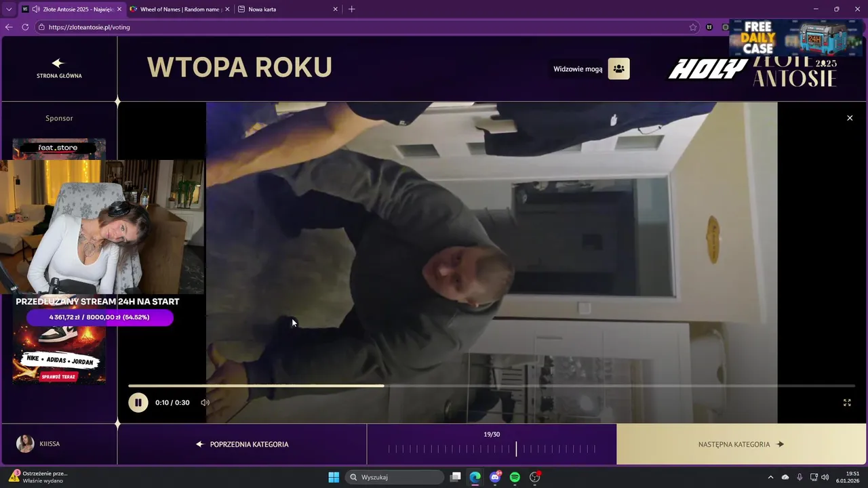Click the Widzowie mogą audience icon
The width and height of the screenshot is (868, 488).
(618, 68)
